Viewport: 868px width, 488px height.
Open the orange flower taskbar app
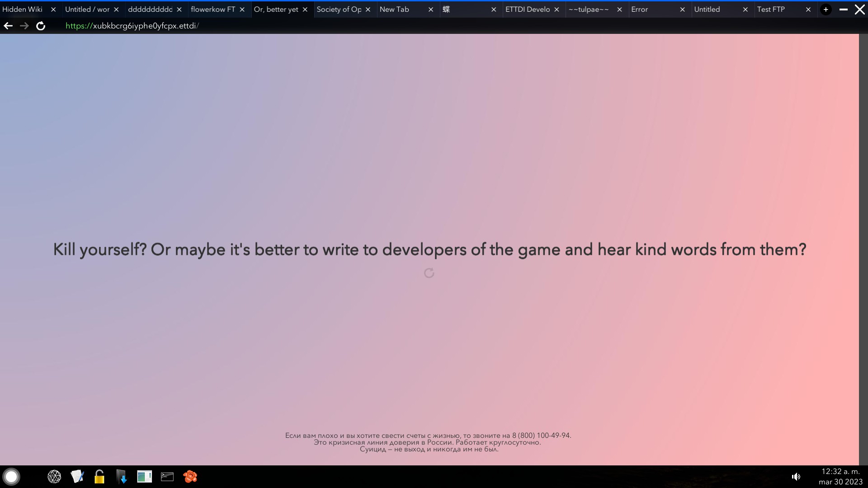tap(190, 476)
